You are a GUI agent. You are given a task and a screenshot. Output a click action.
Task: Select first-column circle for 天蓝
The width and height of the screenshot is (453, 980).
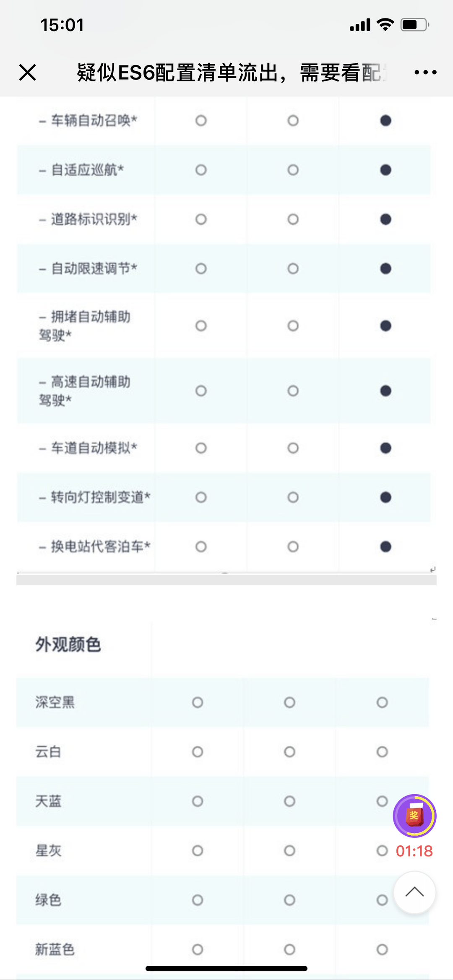pyautogui.click(x=198, y=801)
